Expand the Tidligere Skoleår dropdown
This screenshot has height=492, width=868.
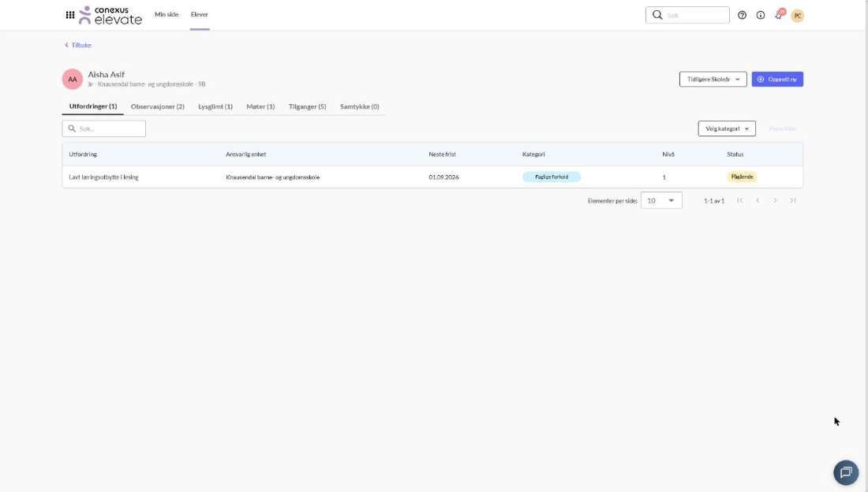point(713,79)
